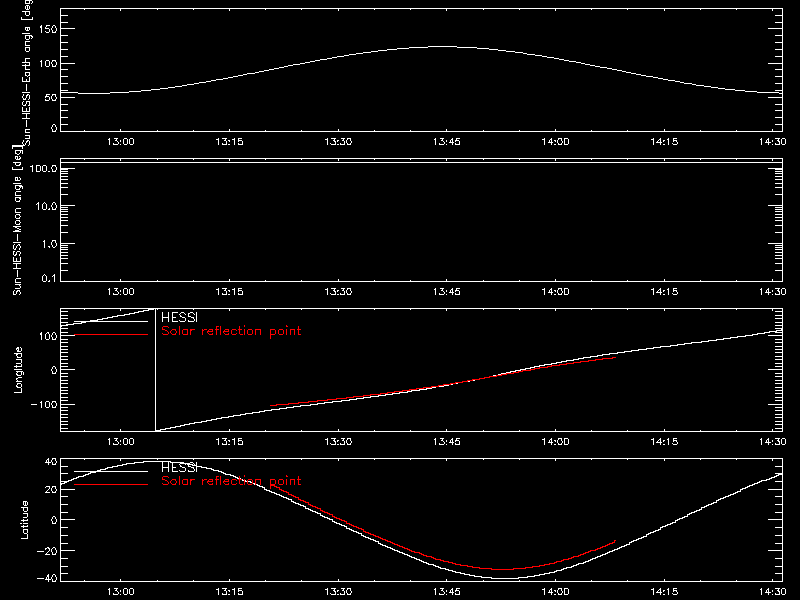Select the -20 tick label in Latitude plot
800x600 pixels.
point(47,551)
